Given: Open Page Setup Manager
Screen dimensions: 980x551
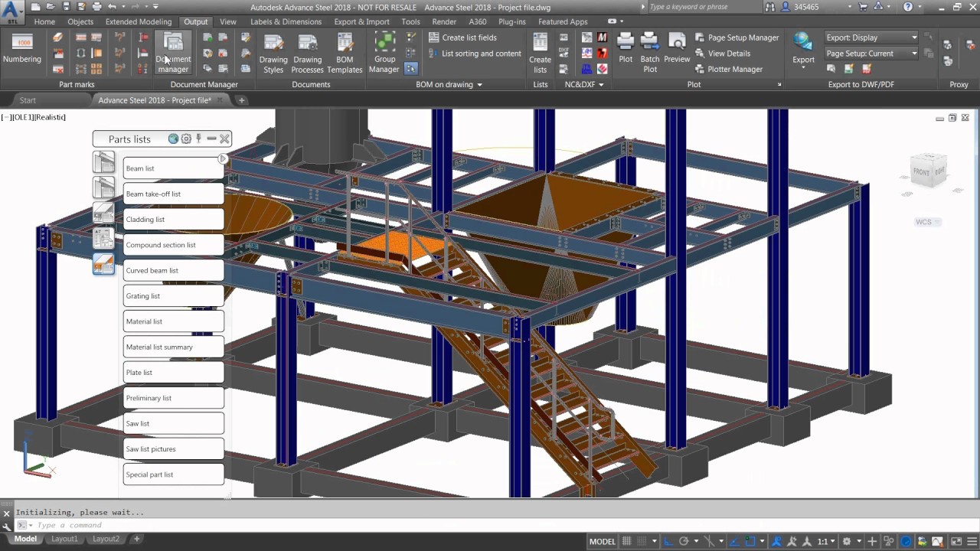Looking at the screenshot, I should tap(743, 37).
